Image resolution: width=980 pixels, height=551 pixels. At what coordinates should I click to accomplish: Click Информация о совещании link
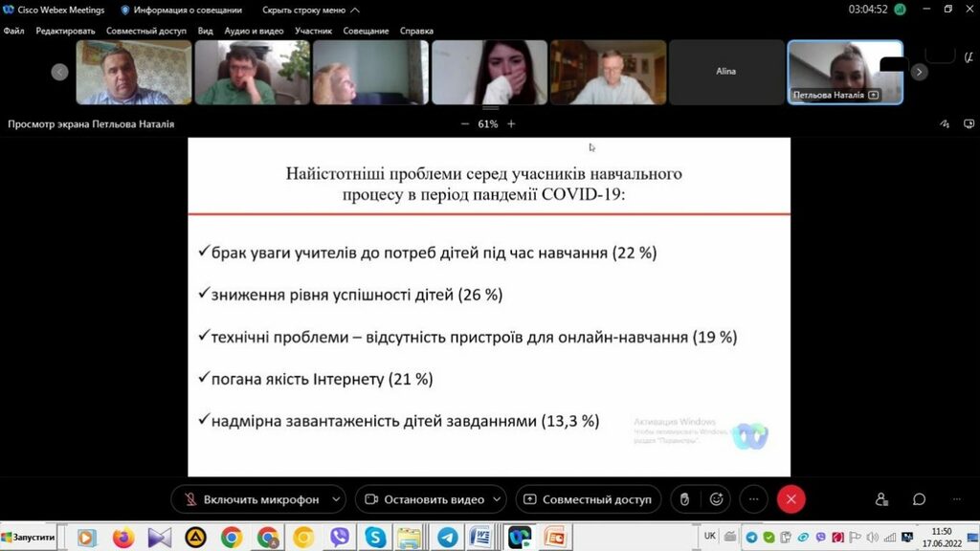tap(180, 10)
